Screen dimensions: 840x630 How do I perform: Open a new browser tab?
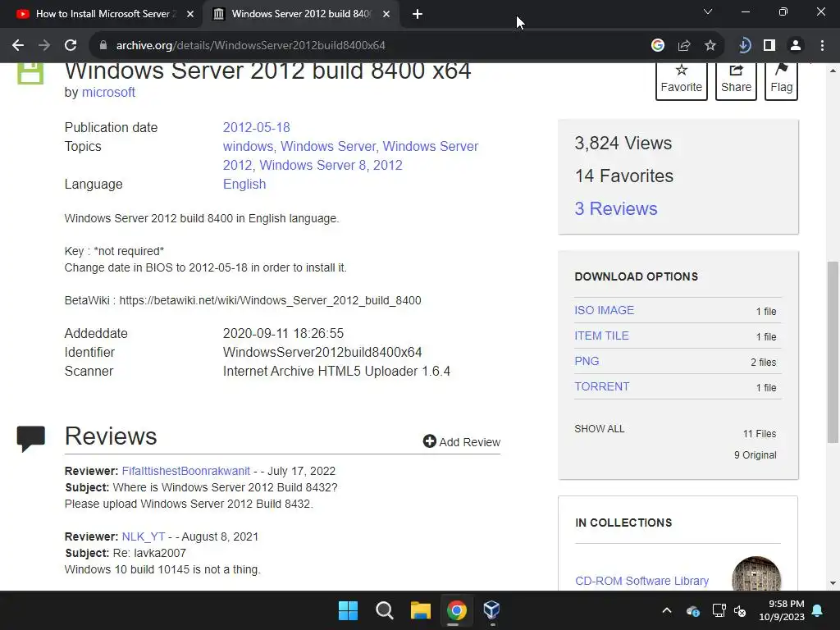point(418,14)
